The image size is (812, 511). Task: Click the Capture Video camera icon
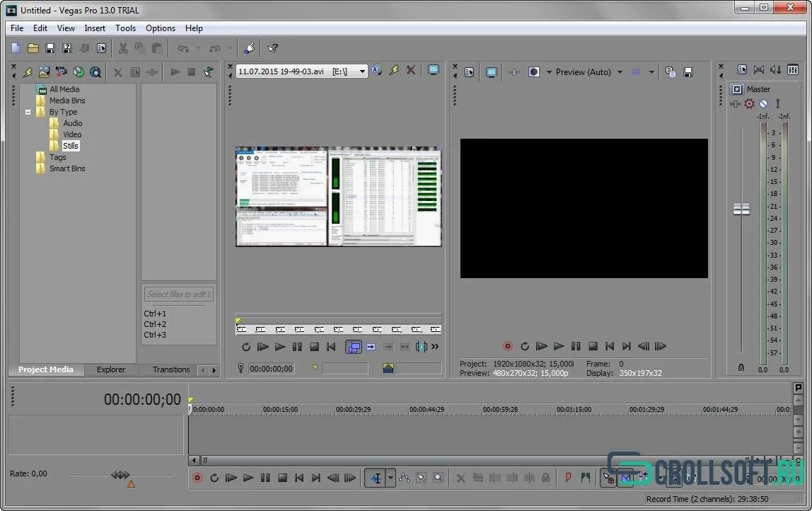(x=62, y=72)
